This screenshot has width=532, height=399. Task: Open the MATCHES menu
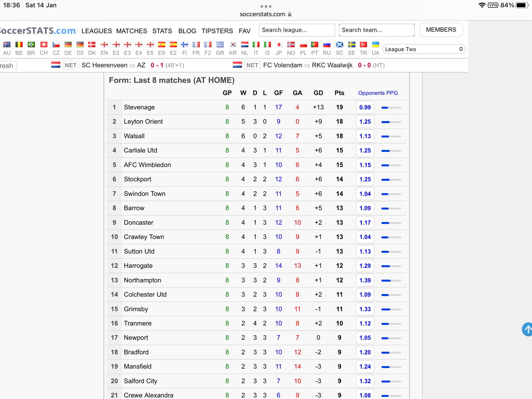[x=132, y=31]
